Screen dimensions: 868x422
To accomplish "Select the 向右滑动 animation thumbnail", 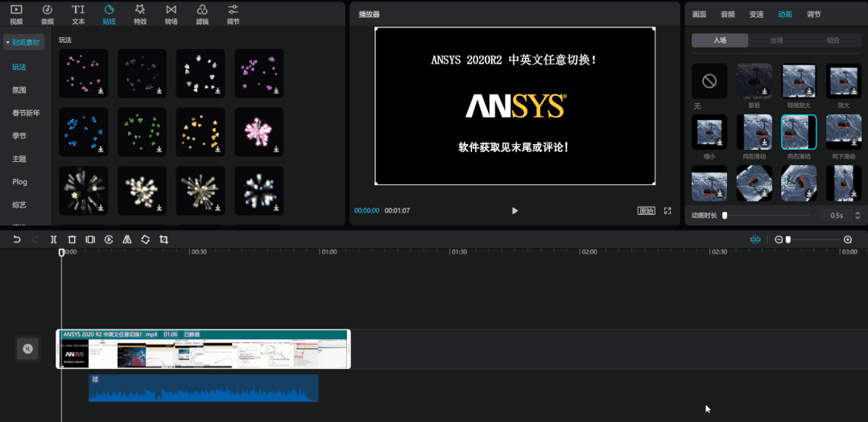I will [x=799, y=131].
